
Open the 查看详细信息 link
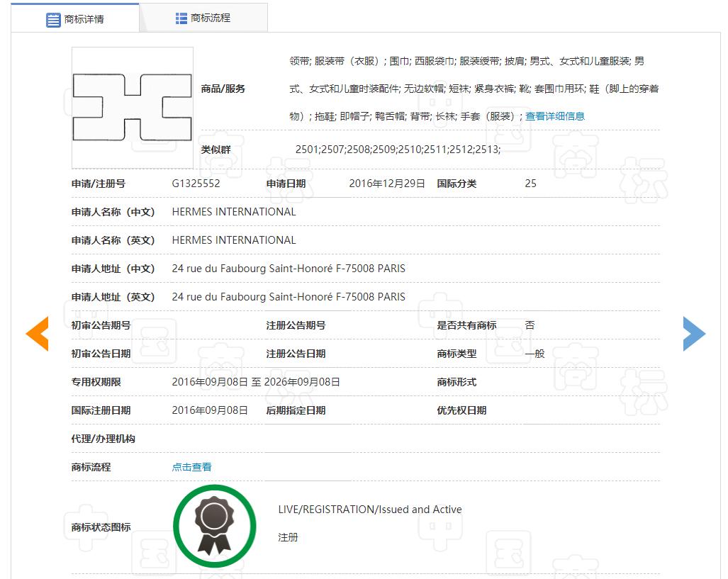coord(555,116)
